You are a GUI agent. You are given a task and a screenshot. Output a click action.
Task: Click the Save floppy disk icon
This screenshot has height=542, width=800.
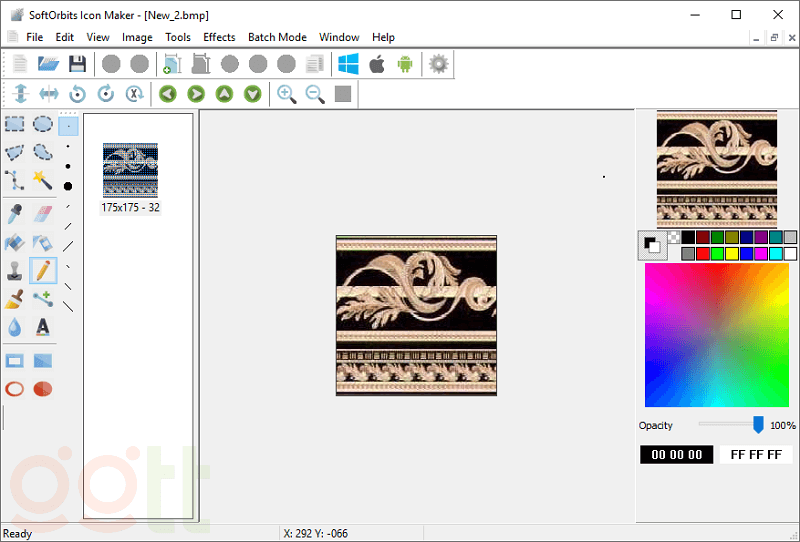(x=77, y=64)
